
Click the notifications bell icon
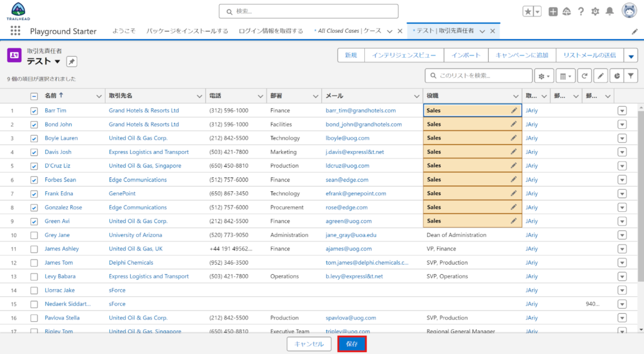click(609, 11)
